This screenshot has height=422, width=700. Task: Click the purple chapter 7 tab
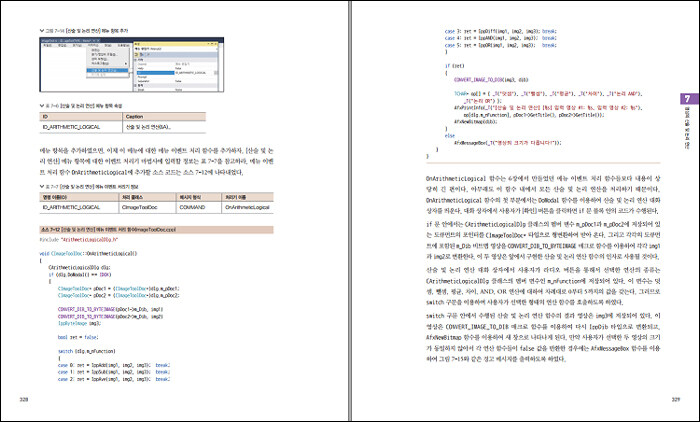pos(688,99)
